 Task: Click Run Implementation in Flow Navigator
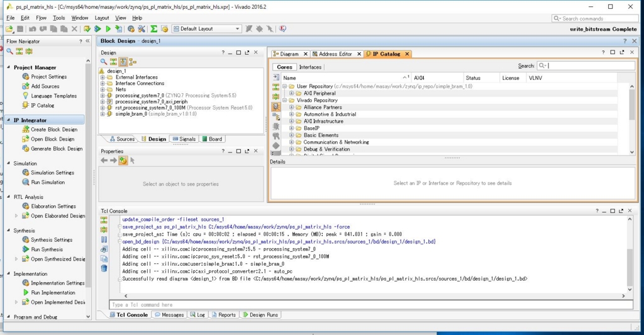coord(53,293)
